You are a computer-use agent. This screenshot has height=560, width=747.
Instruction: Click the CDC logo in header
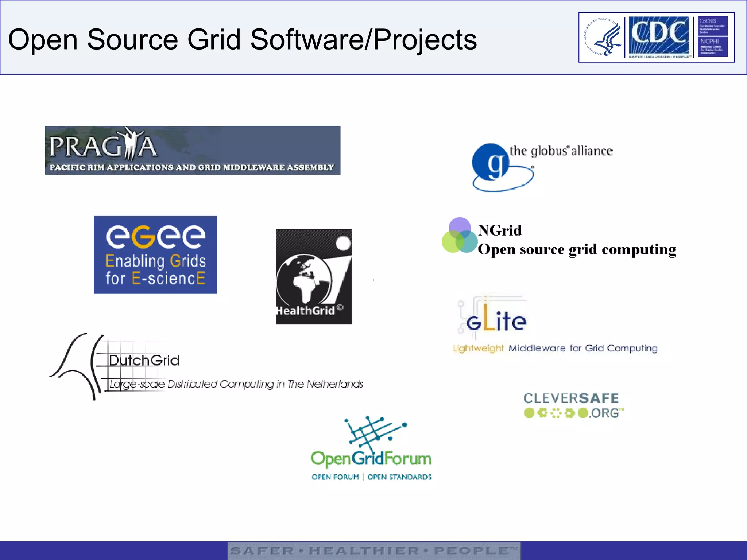(x=659, y=37)
